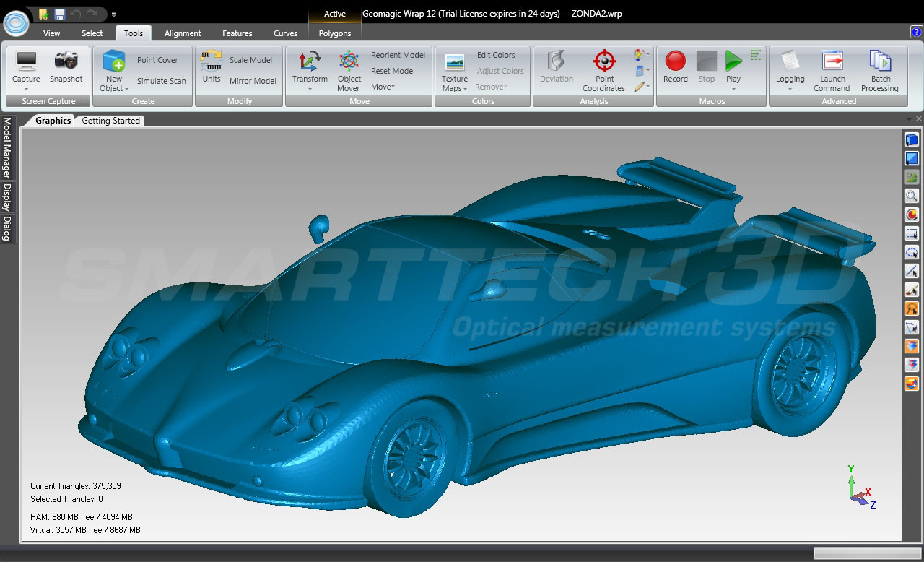924x562 pixels.
Task: Switch to the Graphics tab
Action: pos(53,121)
